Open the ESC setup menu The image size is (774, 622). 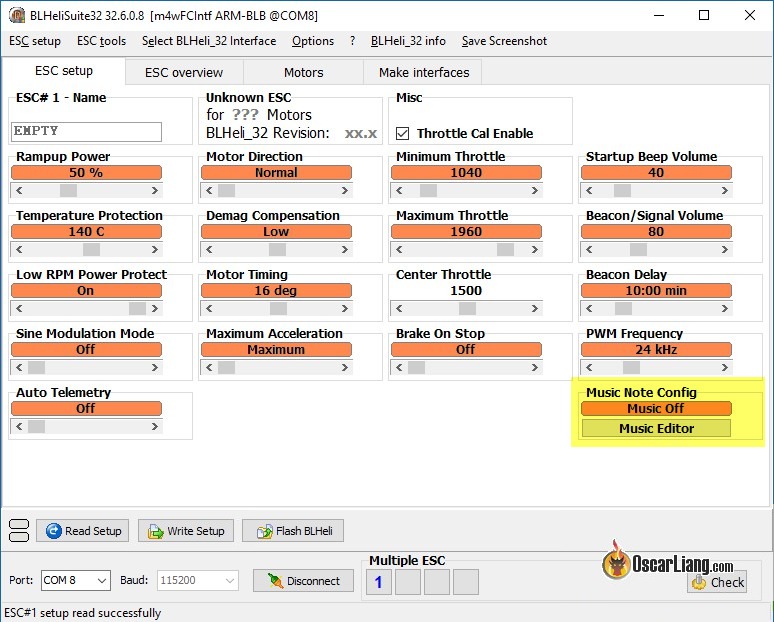35,41
